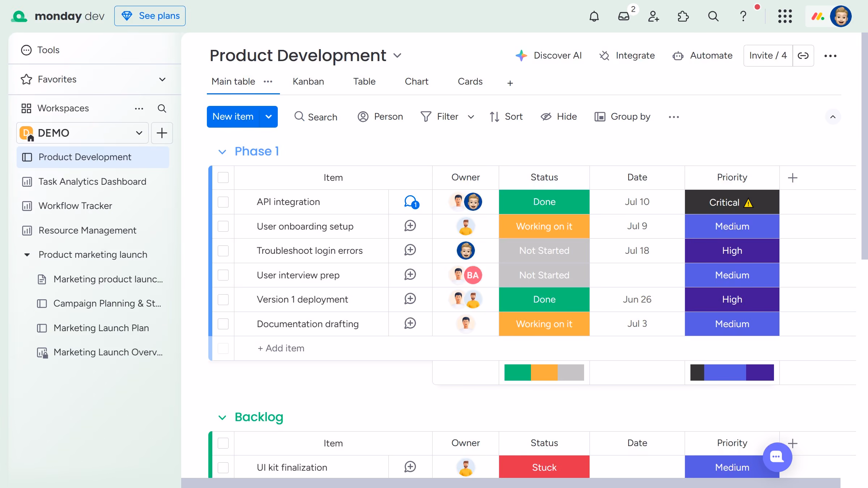868x488 pixels.
Task: Open Discover AI
Action: tap(549, 56)
